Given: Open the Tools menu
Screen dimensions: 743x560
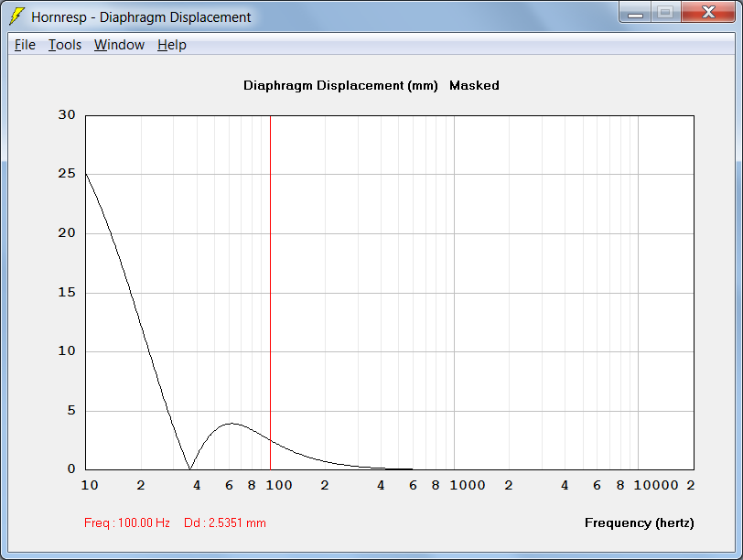Looking at the screenshot, I should pyautogui.click(x=65, y=45).
